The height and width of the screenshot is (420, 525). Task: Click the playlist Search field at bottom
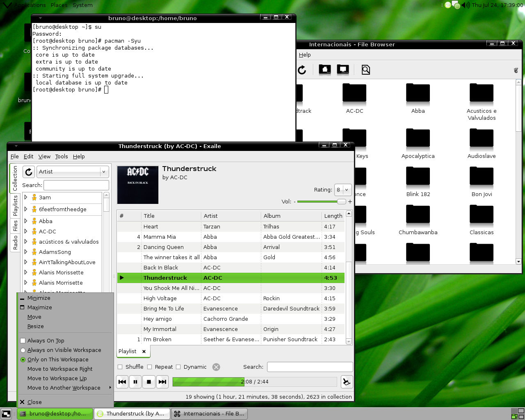(x=310, y=367)
